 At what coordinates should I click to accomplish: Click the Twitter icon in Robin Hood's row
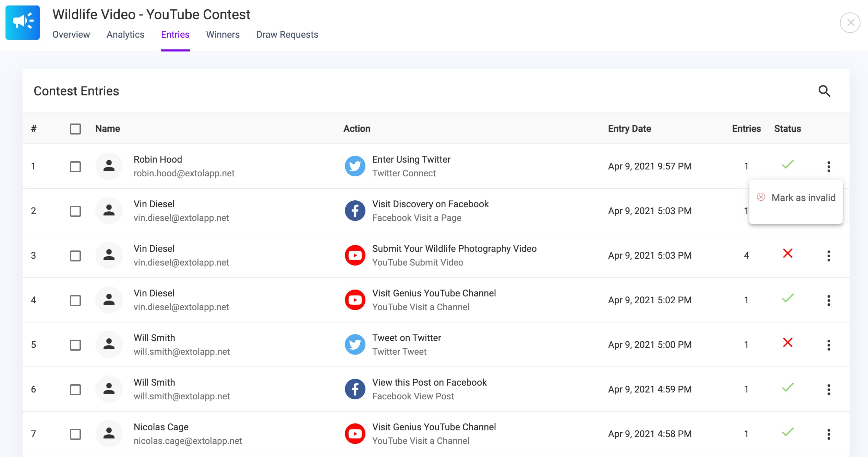click(x=355, y=166)
